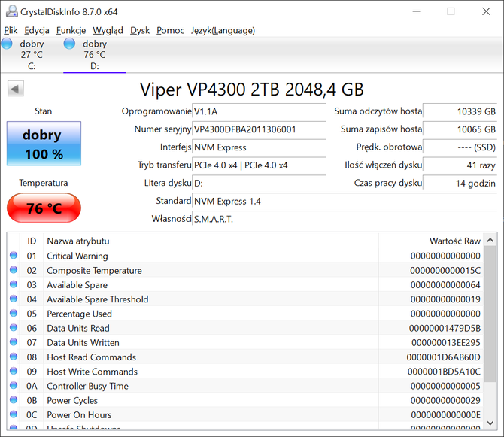The image size is (504, 437).
Task: Select the Controller Busy Time attribute name
Action: [87, 387]
